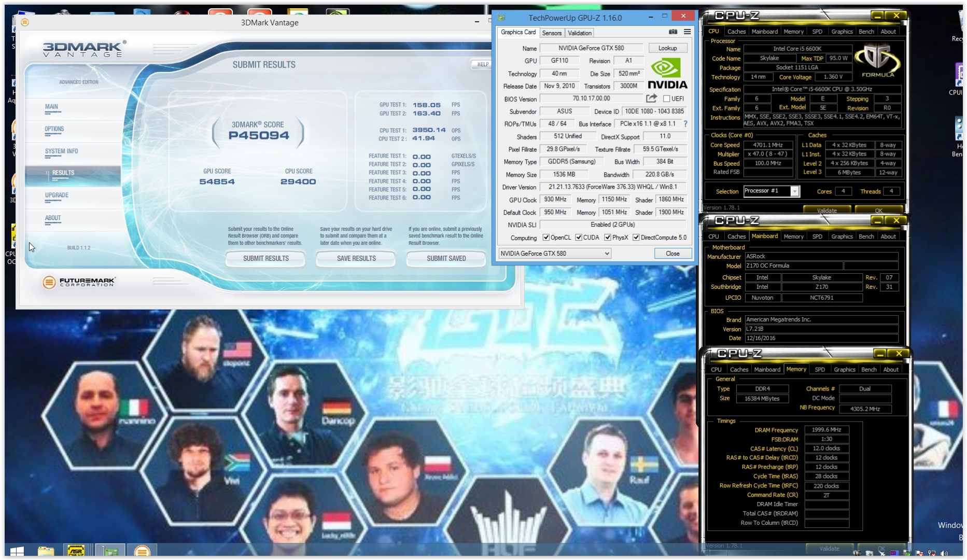Toggle the UEFI checkbox in GPU-Z
Screen dimensions: 967x560
point(667,99)
